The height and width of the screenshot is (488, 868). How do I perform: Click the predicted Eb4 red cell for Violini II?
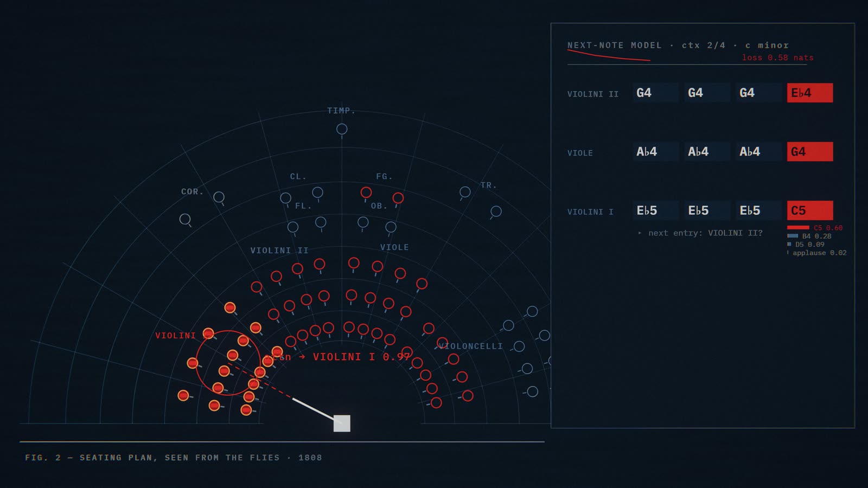(x=810, y=93)
